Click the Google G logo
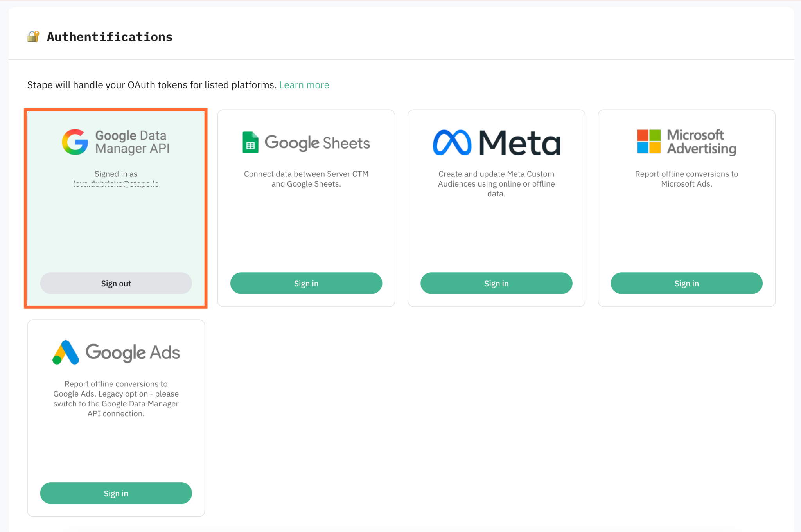 tap(75, 142)
